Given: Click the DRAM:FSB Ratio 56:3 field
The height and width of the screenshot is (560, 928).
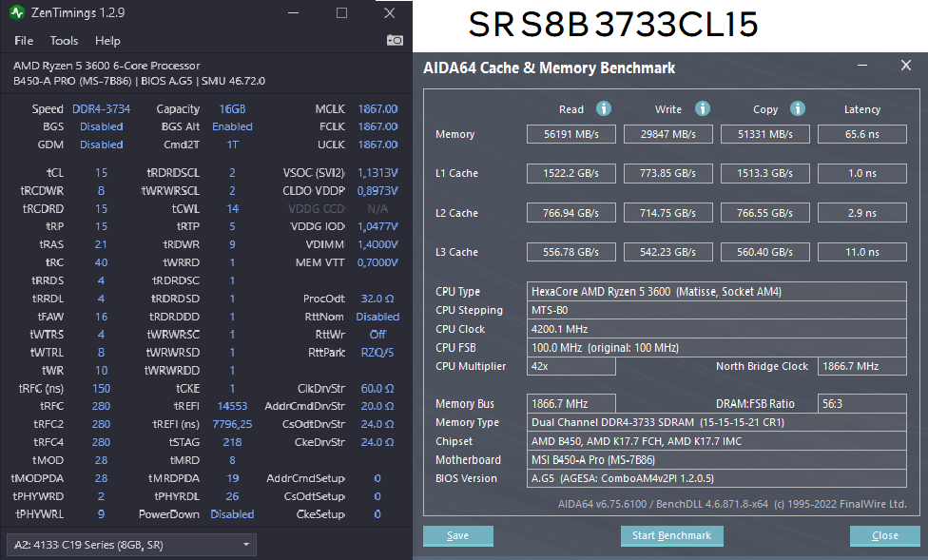Looking at the screenshot, I should (862, 404).
